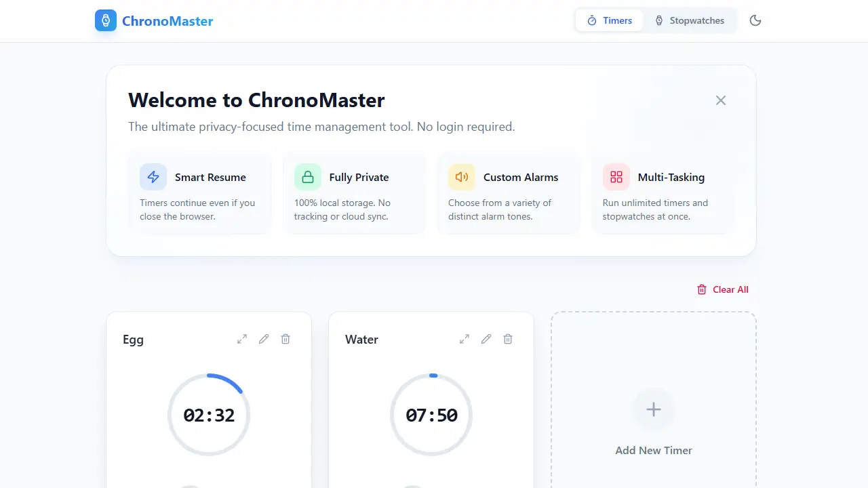Click the Egg timer title
Image resolution: width=868 pixels, height=488 pixels.
pyautogui.click(x=133, y=340)
